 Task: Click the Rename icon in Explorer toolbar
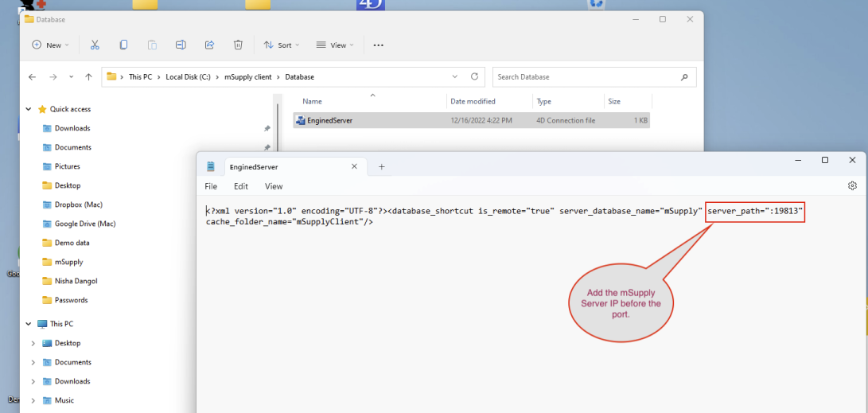pos(181,45)
